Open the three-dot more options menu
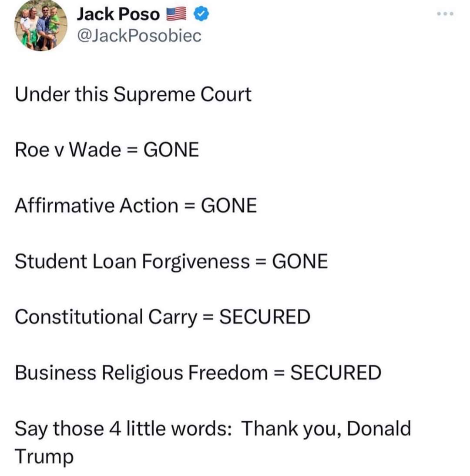Image resolution: width=470 pixels, height=476 pixels. [x=445, y=14]
